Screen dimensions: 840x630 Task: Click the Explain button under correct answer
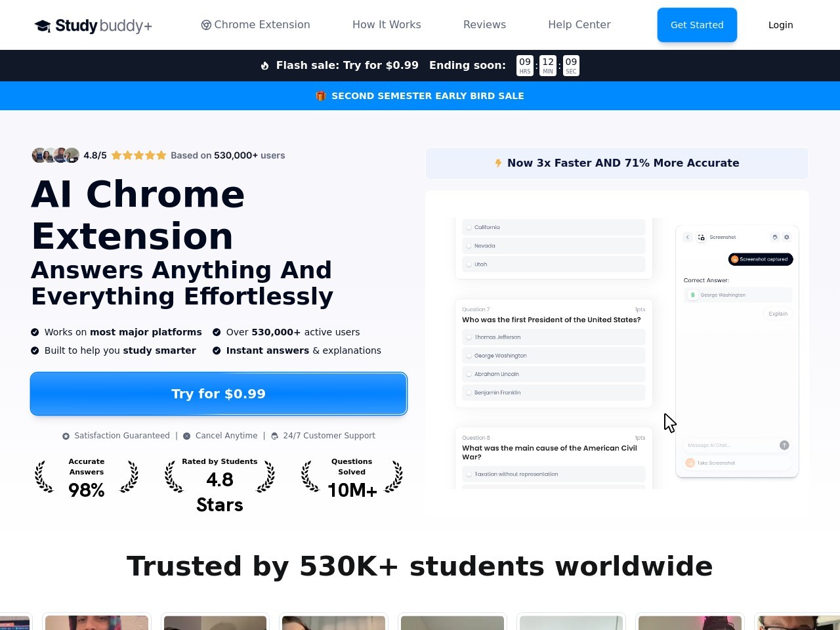[778, 314]
